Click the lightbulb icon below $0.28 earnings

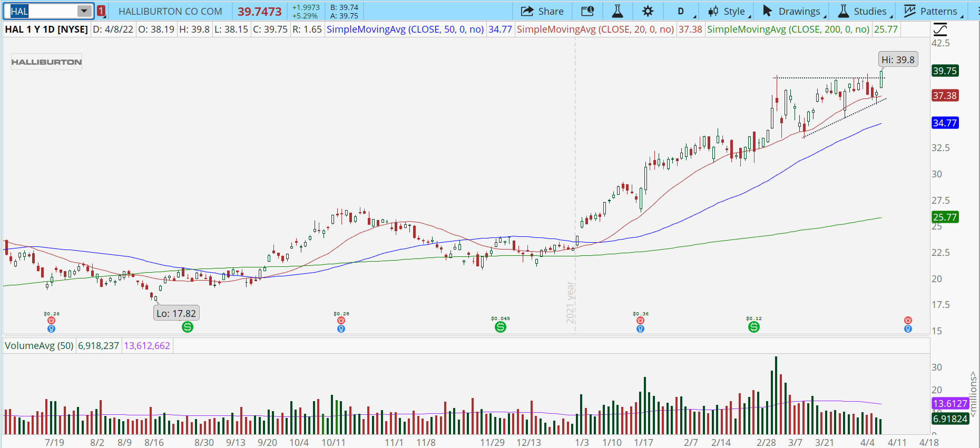tap(341, 329)
